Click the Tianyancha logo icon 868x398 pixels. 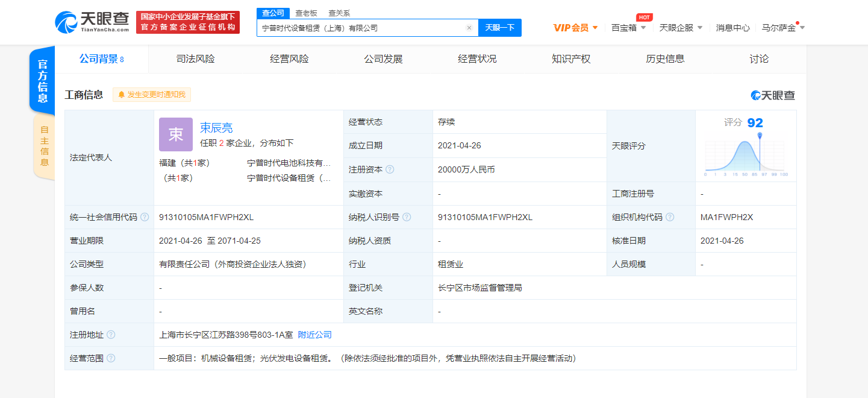[x=66, y=22]
